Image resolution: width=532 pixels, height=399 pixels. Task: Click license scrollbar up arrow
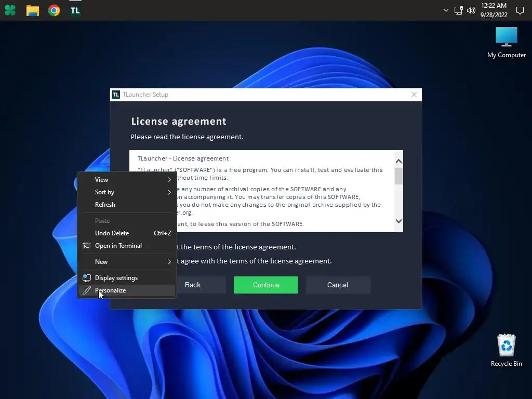pyautogui.click(x=398, y=162)
